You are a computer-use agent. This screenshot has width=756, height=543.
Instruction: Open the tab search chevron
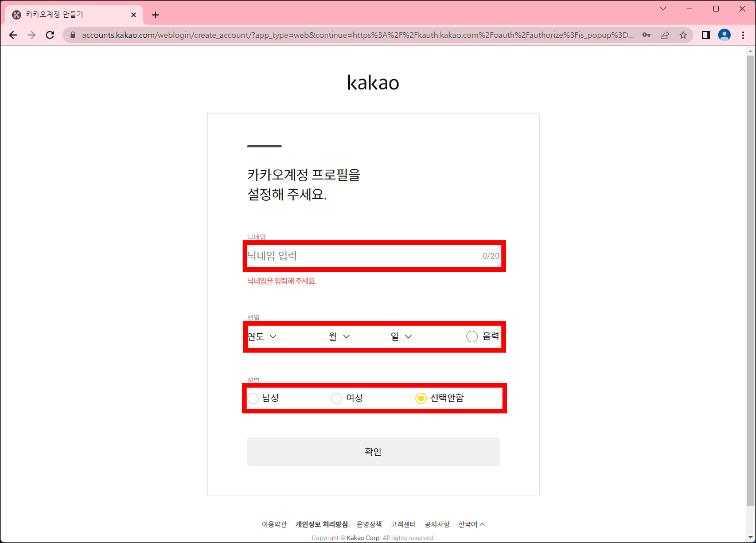coord(663,9)
